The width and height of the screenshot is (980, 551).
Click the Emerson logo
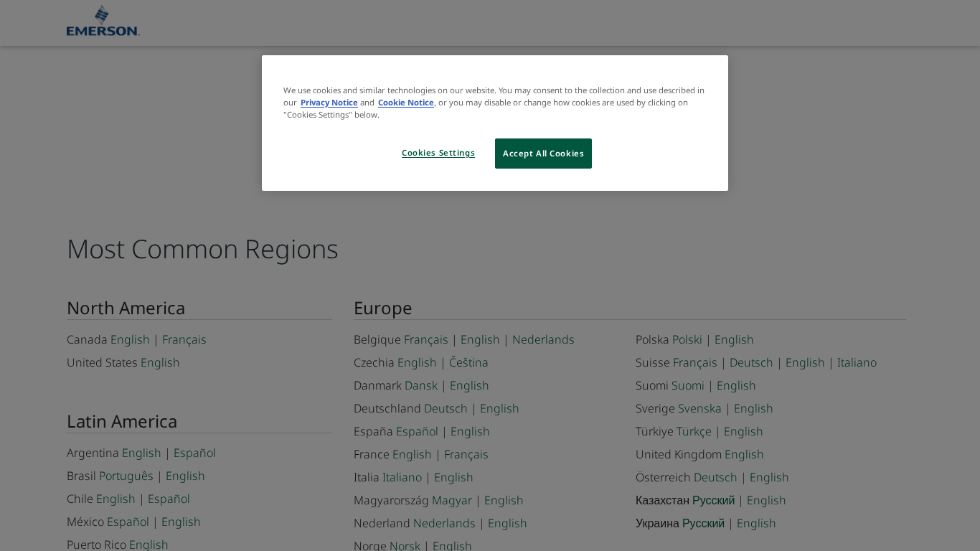pos(103,21)
